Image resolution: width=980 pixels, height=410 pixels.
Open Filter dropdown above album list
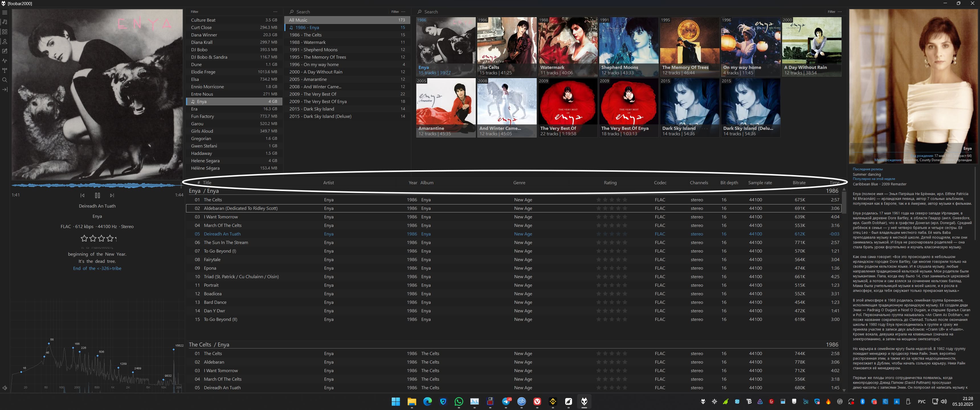pyautogui.click(x=395, y=12)
